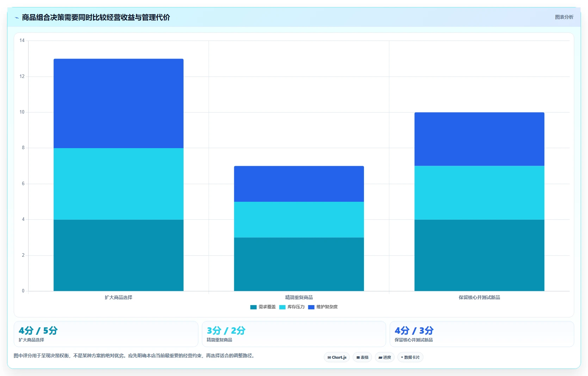Click the 4分 / 3分 data card

482,334
